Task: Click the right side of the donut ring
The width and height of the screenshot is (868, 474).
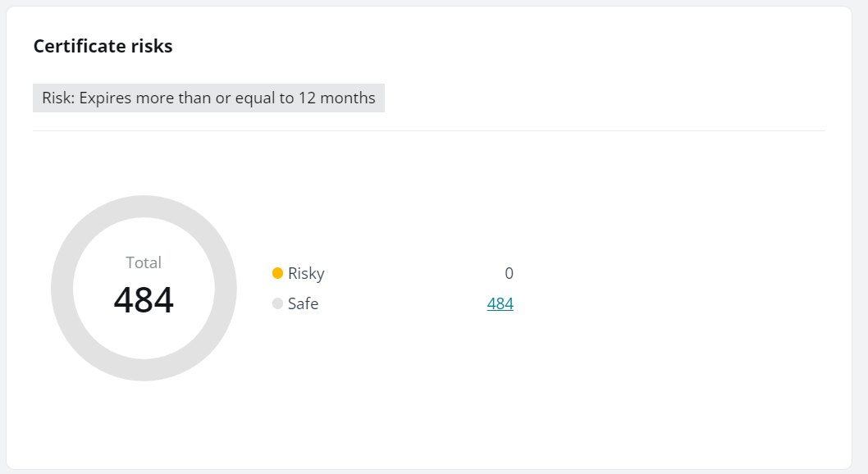Action: (x=226, y=289)
